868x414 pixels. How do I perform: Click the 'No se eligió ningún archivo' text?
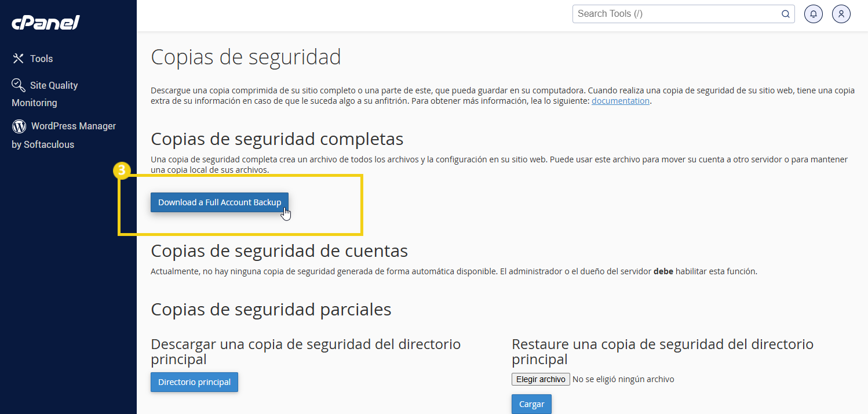pos(623,379)
